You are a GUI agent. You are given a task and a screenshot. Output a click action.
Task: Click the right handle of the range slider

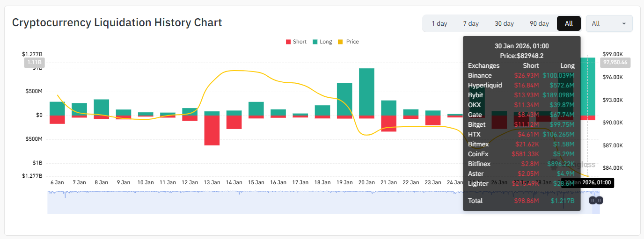point(600,200)
